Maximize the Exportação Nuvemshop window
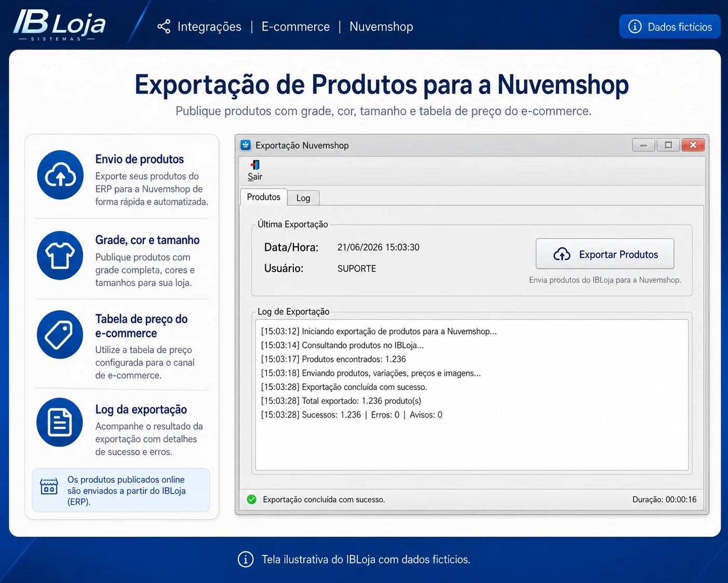Image resolution: width=728 pixels, height=583 pixels. point(668,145)
